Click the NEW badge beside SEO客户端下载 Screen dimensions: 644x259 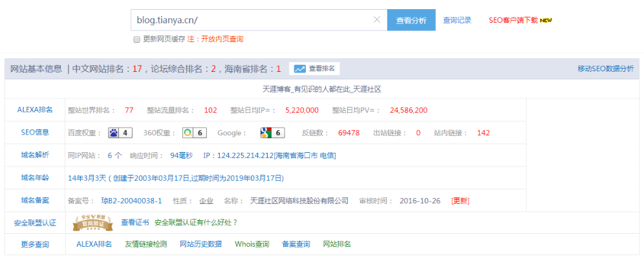(546, 20)
